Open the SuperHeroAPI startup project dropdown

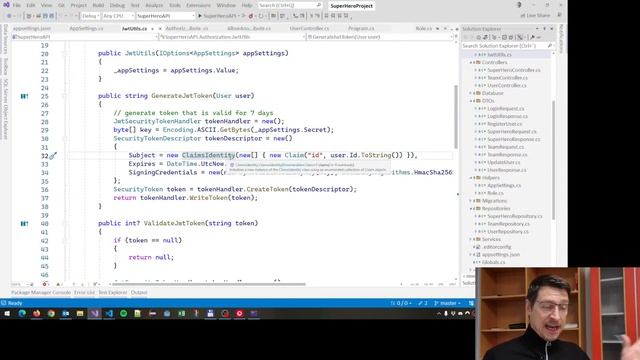pyautogui.click(x=165, y=16)
